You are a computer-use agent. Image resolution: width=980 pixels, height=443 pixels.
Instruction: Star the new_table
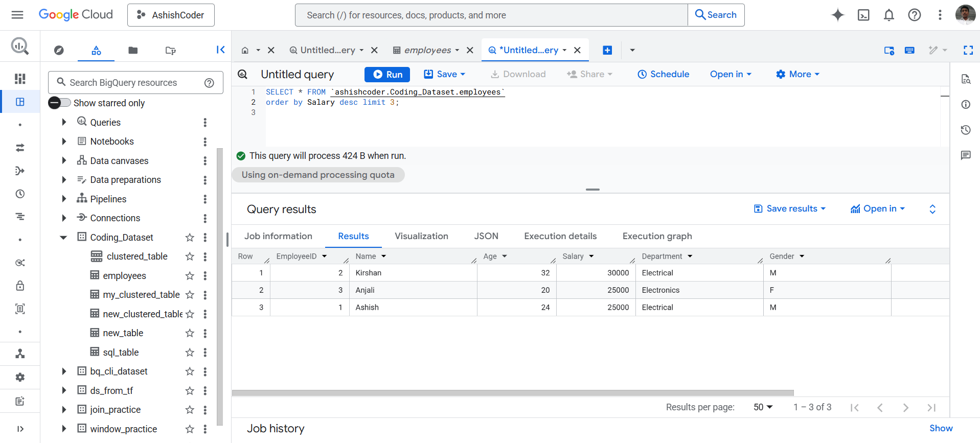click(190, 333)
